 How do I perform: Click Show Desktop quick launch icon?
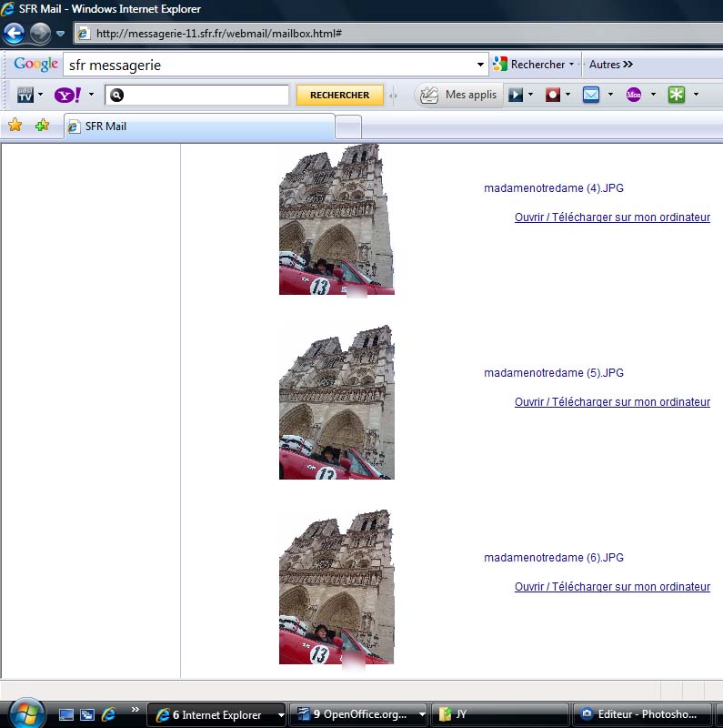click(65, 715)
